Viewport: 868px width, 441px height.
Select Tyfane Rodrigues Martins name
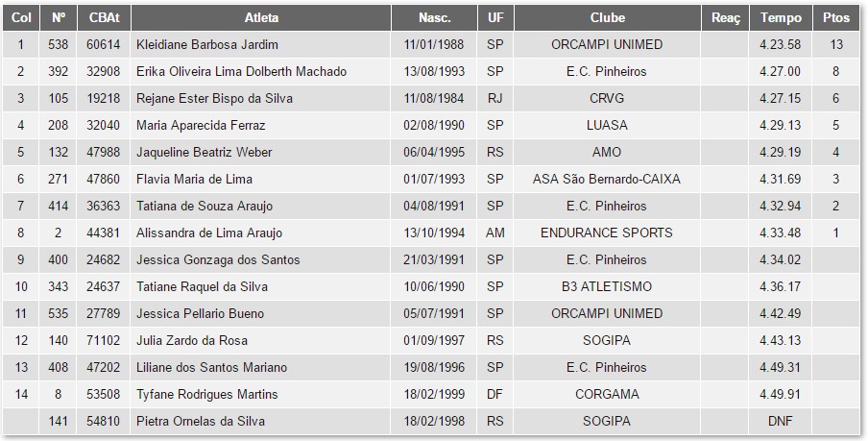pyautogui.click(x=207, y=395)
